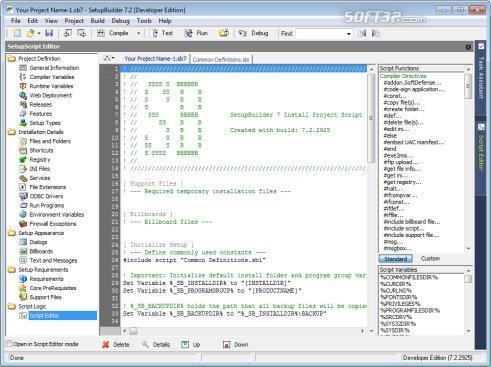Click the Open project folder icon
The image size is (491, 367).
coord(30,33)
